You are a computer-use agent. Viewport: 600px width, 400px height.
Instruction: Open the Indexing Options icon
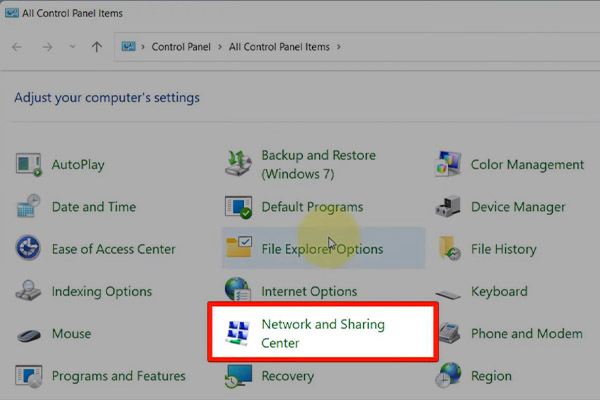28,291
